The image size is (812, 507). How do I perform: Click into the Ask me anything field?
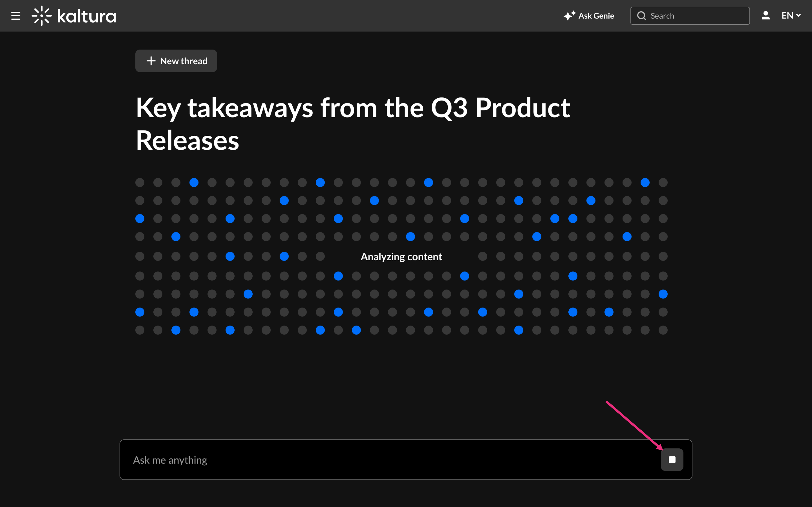coord(389,460)
